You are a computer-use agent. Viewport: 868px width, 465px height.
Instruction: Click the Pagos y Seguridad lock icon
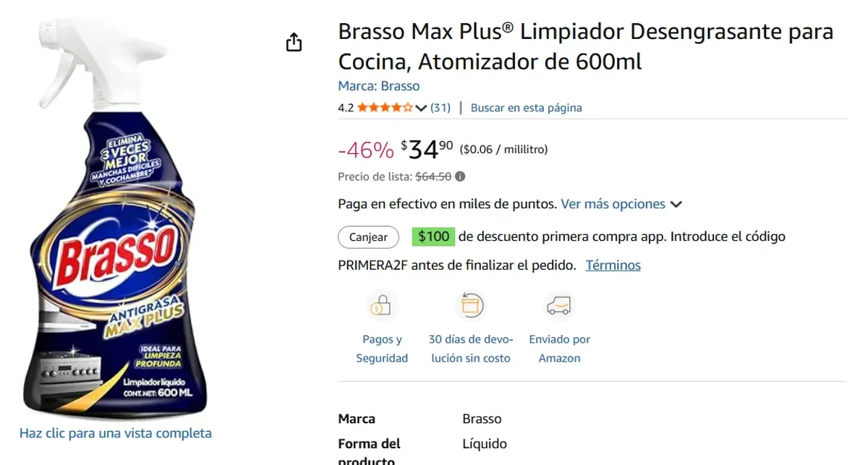382,306
